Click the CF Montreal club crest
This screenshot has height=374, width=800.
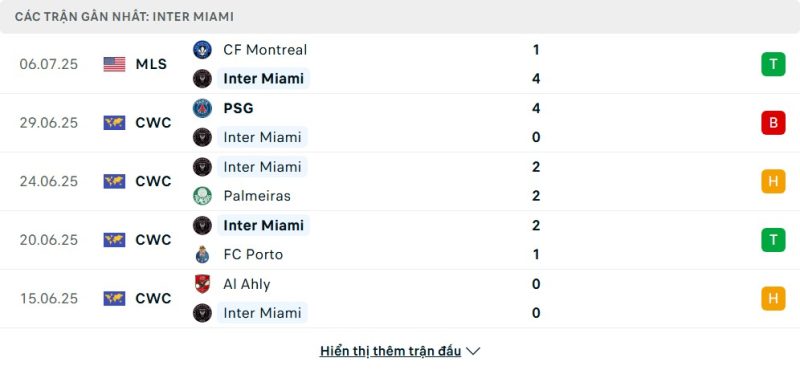click(202, 49)
